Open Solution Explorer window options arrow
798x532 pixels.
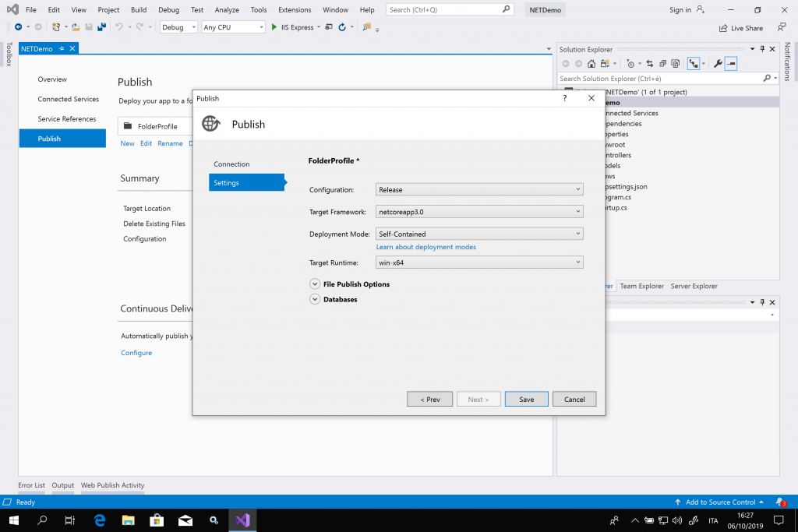pos(752,49)
